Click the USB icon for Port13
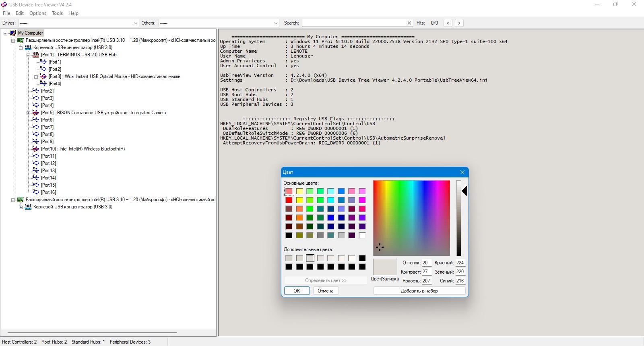Image resolution: width=644 pixels, height=346 pixels. coord(36,171)
